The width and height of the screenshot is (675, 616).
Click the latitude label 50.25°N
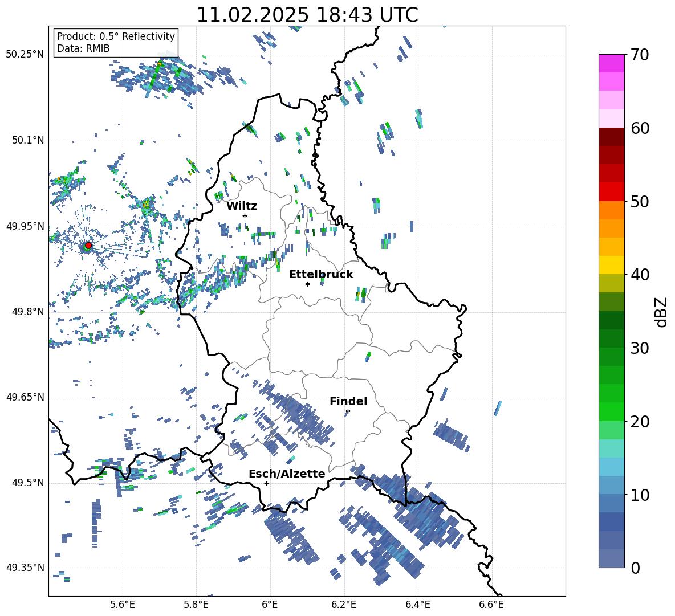(25, 55)
